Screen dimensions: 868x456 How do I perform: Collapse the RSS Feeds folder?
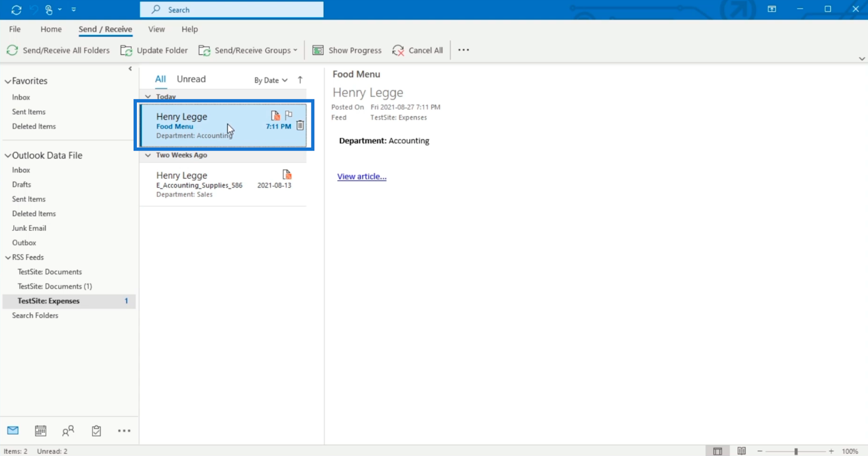pos(8,258)
